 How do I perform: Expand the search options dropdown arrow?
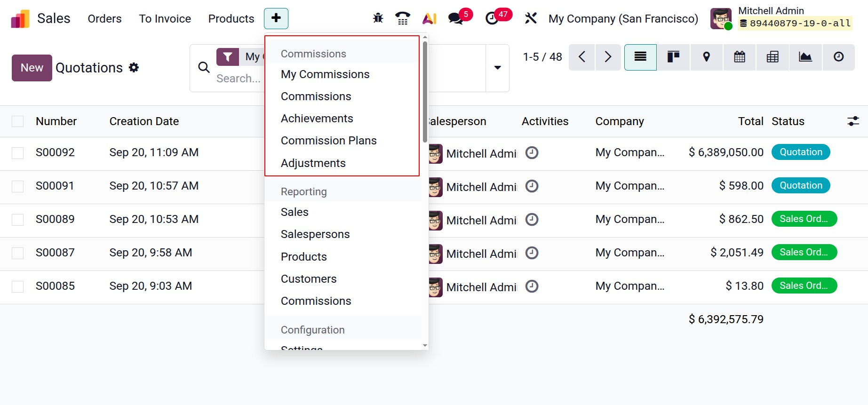click(x=497, y=68)
